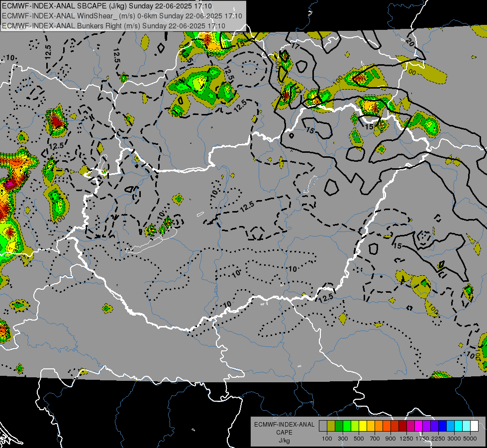
Task: Click the ECMWF-INDEX-ANAL label in the colour legend
Action: tap(284, 425)
